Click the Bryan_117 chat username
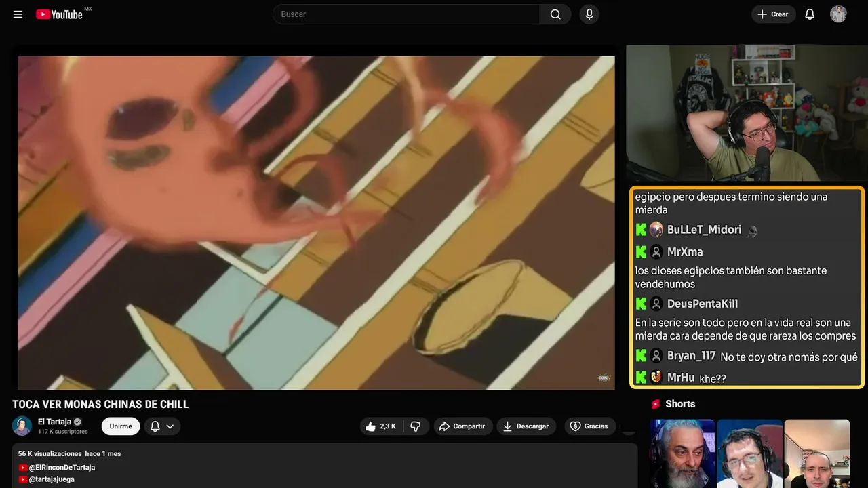This screenshot has height=488, width=868. (692, 356)
